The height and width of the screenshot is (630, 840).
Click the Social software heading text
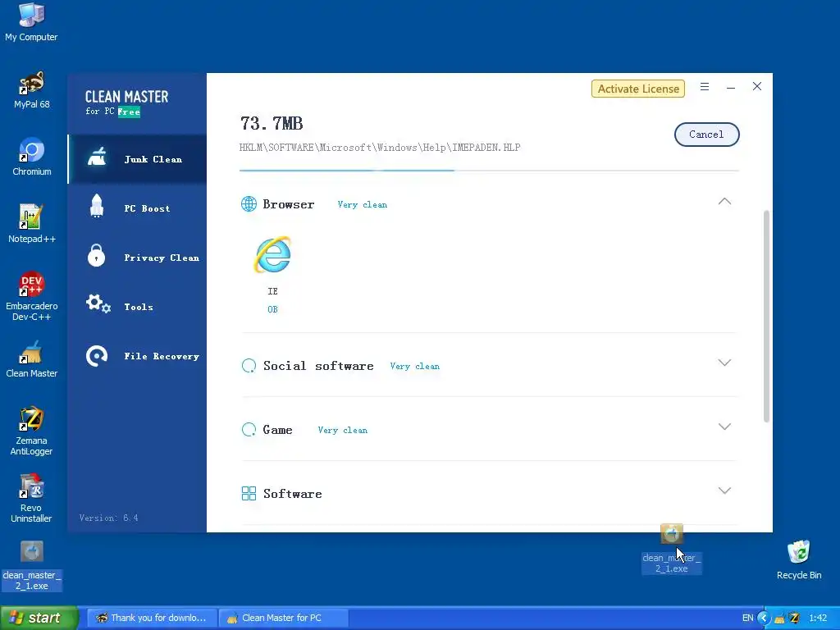click(x=318, y=366)
